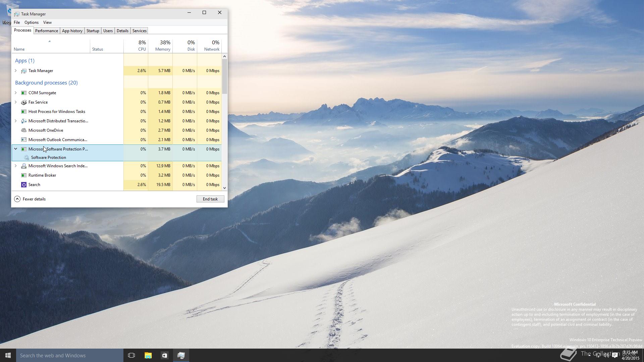The image size is (644, 362).
Task: Click the Microsoft OneDrive cloud icon
Action: [x=24, y=130]
